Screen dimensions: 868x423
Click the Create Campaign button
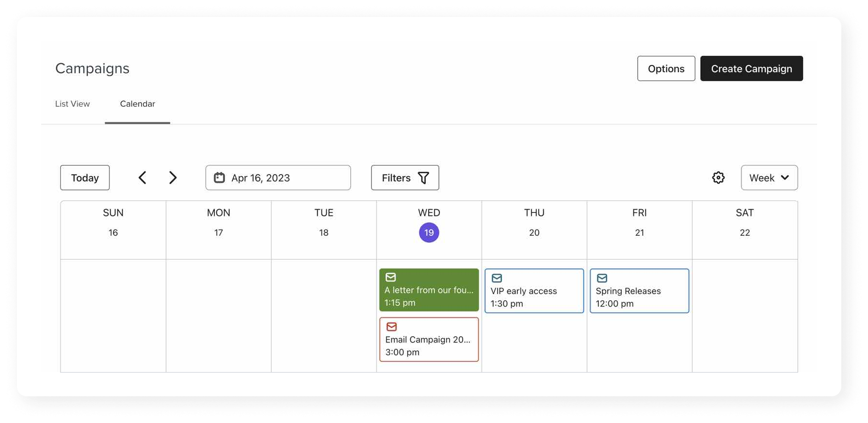click(751, 68)
